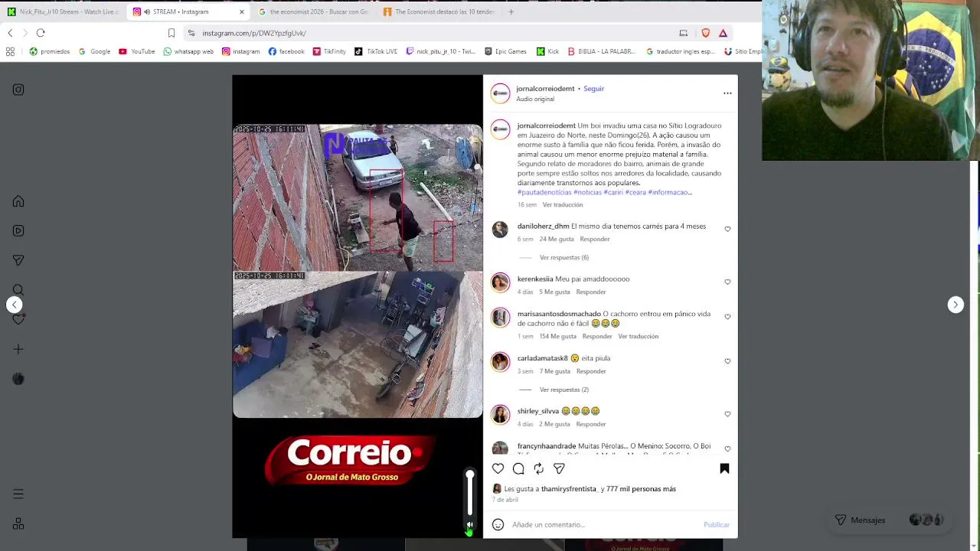Open the comment bubble icon on the post
Screen dimensions: 980x551
coord(518,468)
